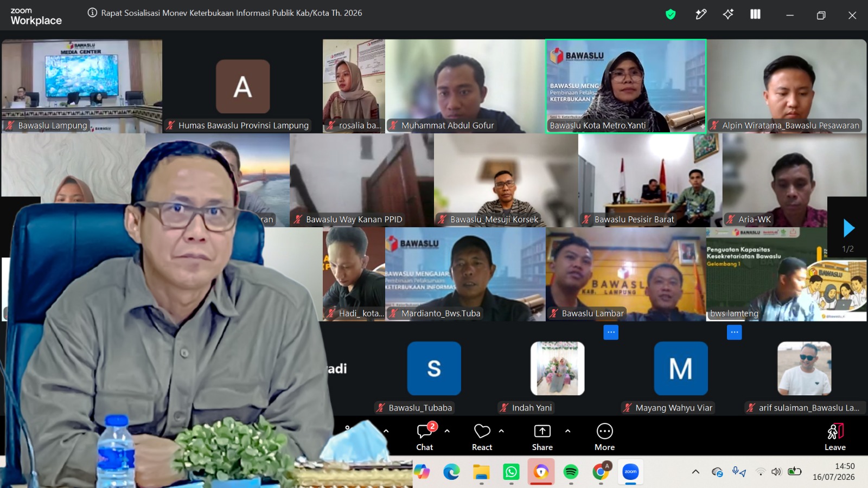Select Hadi_ kota... video tile

pos(354,274)
